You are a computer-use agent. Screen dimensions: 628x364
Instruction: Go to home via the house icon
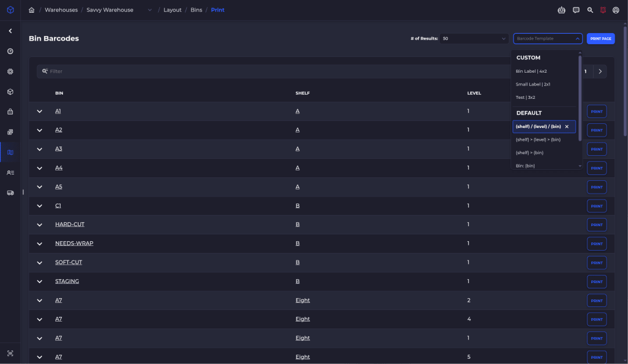pos(31,10)
